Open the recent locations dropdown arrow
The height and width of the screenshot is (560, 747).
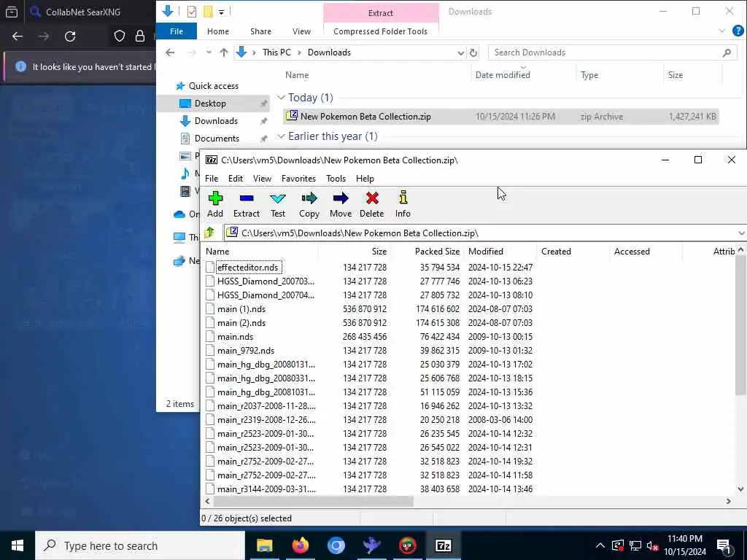(209, 52)
